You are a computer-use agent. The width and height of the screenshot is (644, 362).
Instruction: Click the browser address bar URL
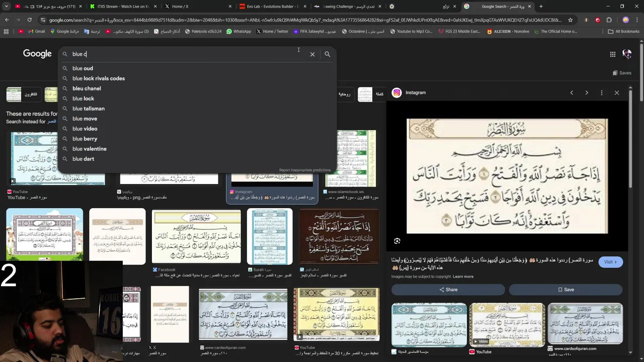point(305,20)
